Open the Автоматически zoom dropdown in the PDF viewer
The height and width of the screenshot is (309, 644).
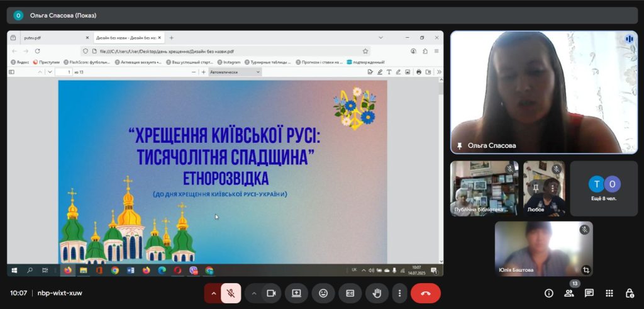point(235,72)
